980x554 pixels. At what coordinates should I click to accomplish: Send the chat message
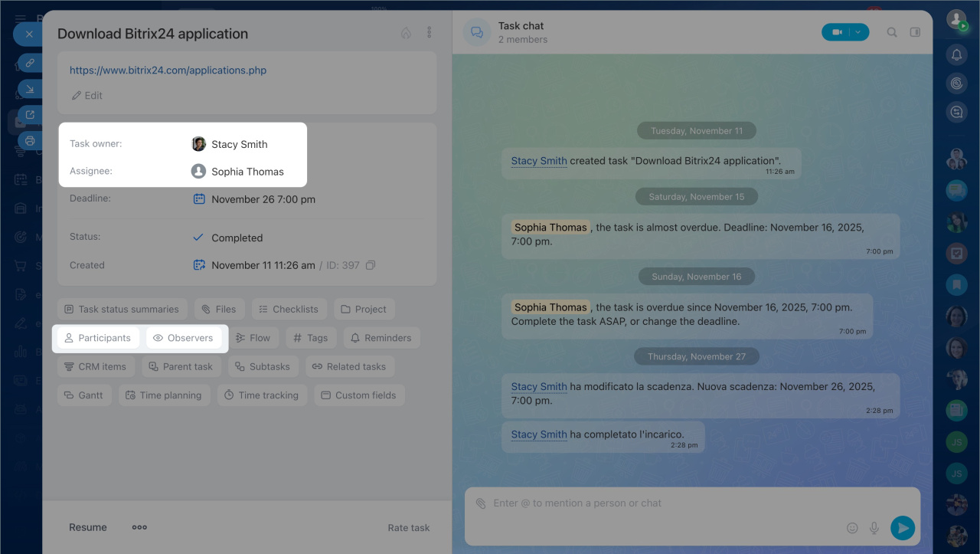903,528
